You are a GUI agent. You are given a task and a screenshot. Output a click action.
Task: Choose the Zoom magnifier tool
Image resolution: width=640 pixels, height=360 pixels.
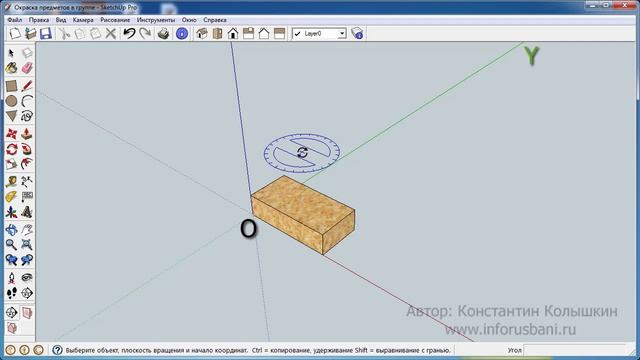pos(11,245)
